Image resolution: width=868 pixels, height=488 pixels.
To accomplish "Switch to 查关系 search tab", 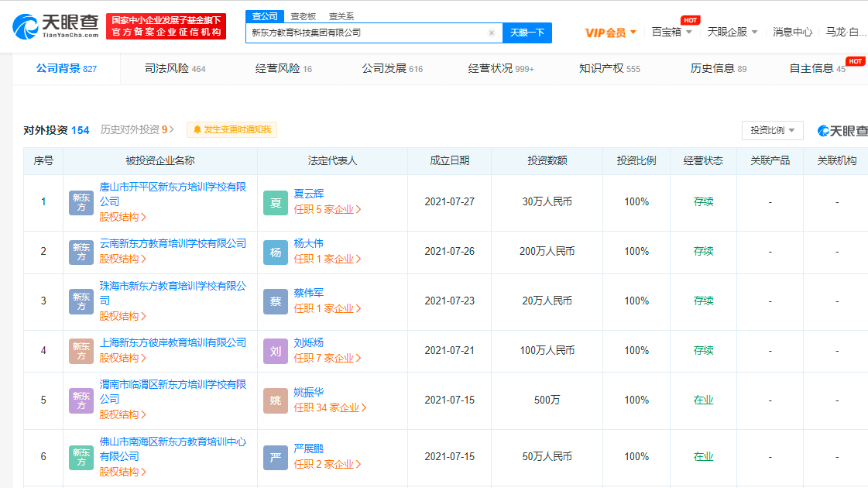I will pos(341,16).
